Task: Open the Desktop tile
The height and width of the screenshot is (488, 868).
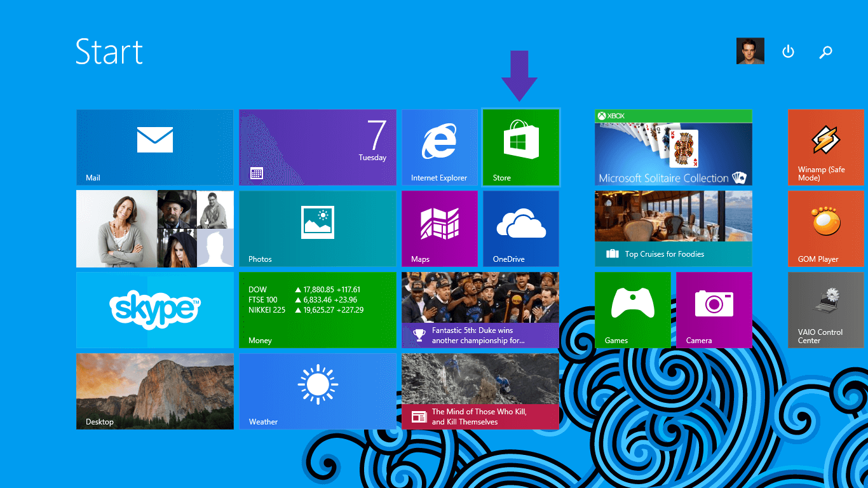Action: [155, 391]
